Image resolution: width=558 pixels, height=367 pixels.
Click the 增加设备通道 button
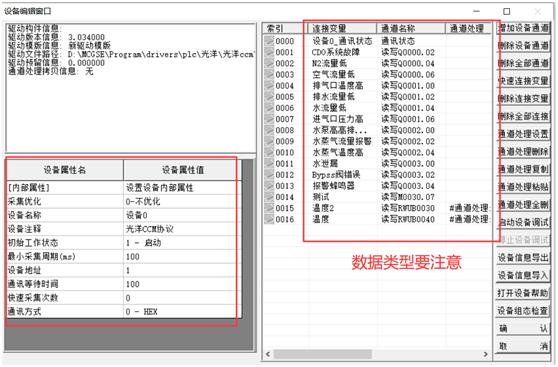click(523, 28)
